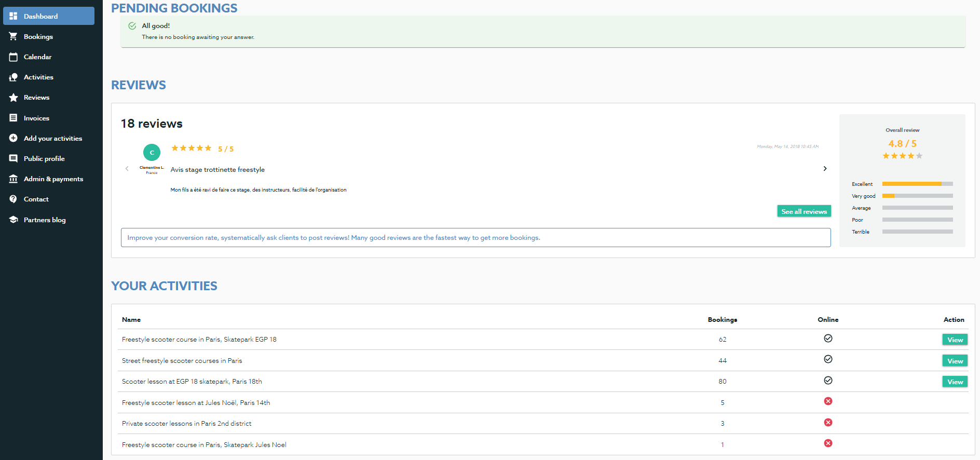The height and width of the screenshot is (460, 980).
Task: Click the Name column header
Action: (131, 319)
